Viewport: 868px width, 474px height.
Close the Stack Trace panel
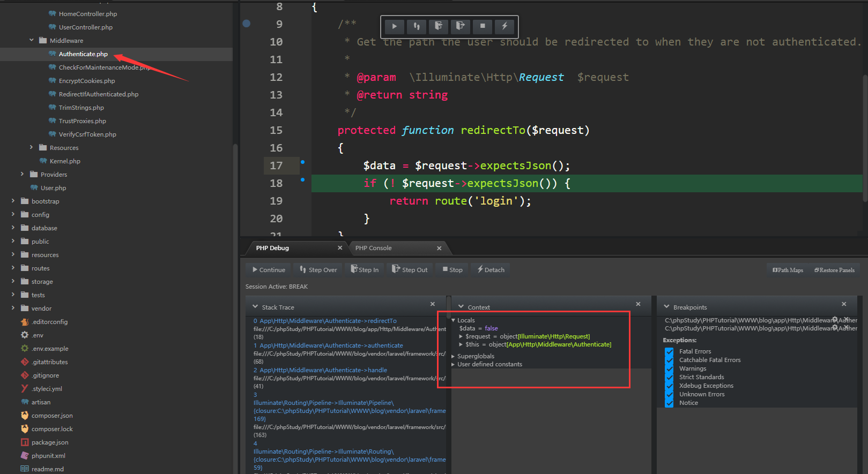[x=433, y=304]
